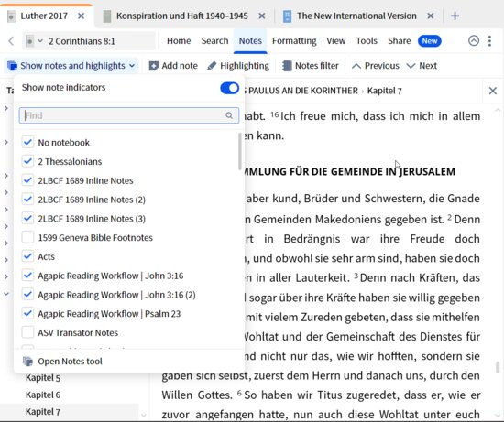Uncheck 2LBCF 1689 Inline Notes (3)
This screenshot has width=504, height=422.
click(x=27, y=219)
